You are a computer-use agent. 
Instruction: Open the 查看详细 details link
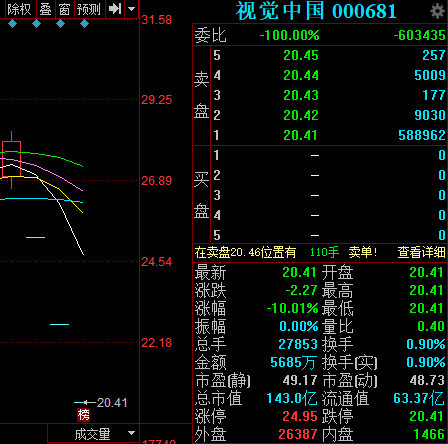tap(421, 252)
